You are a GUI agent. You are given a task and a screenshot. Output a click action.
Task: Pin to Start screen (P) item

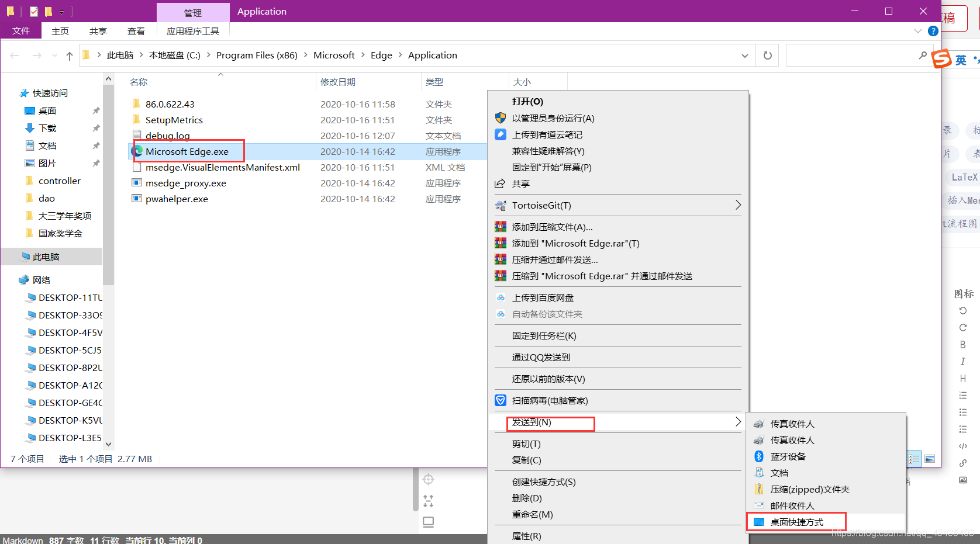[618, 167]
